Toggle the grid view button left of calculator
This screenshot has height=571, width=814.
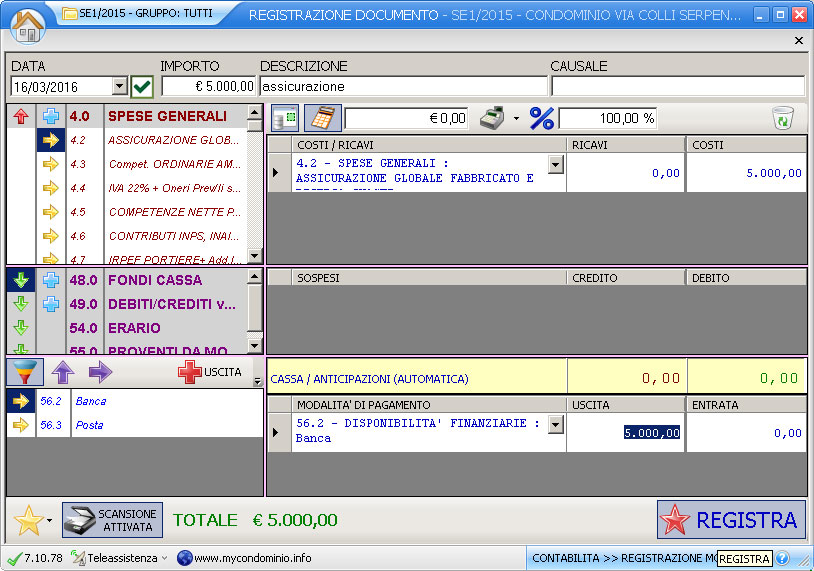(285, 118)
